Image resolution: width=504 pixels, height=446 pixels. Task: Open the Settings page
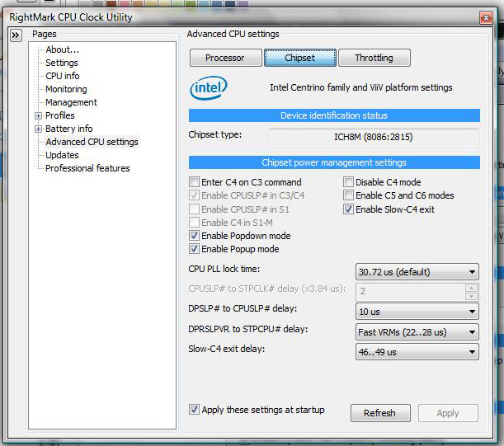point(62,63)
